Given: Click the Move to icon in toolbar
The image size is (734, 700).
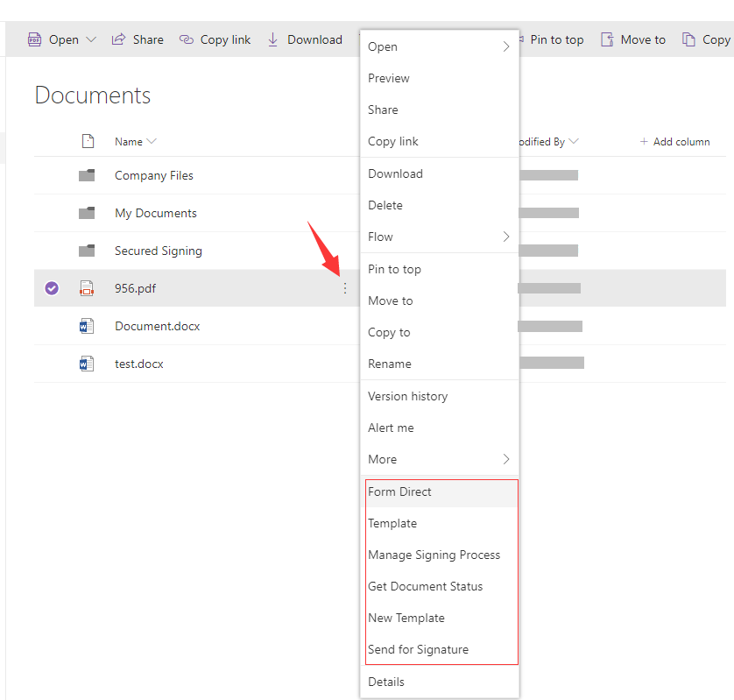Looking at the screenshot, I should [607, 39].
